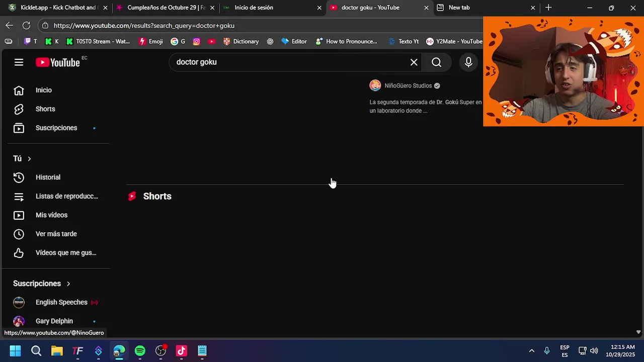Start voice search with the microphone
The image size is (644, 362).
click(x=468, y=62)
